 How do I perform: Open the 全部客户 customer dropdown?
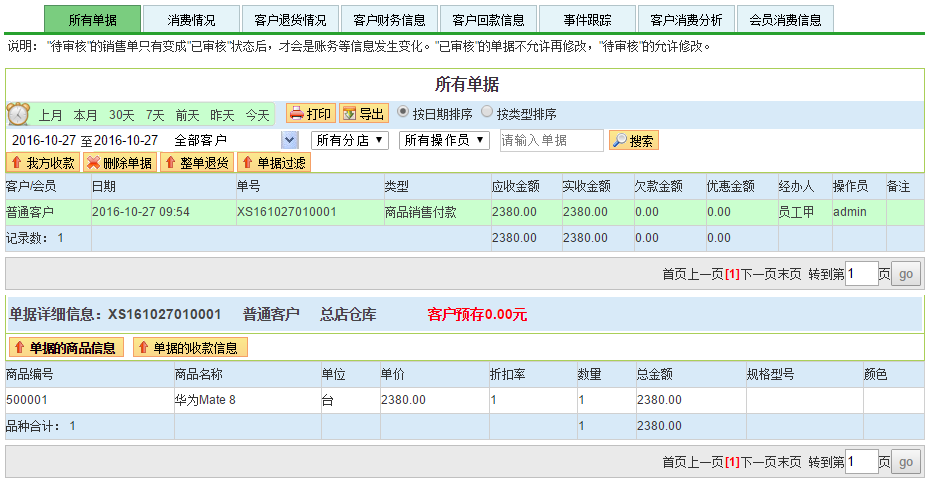tap(290, 140)
